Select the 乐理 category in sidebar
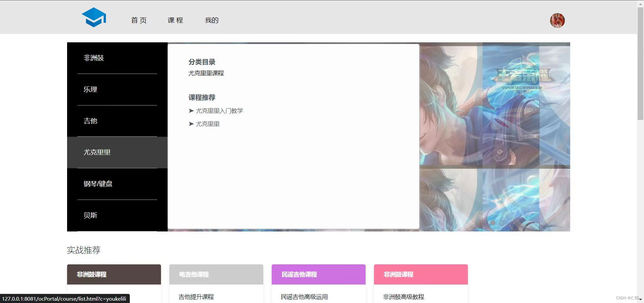This screenshot has width=644, height=303. 117,89
